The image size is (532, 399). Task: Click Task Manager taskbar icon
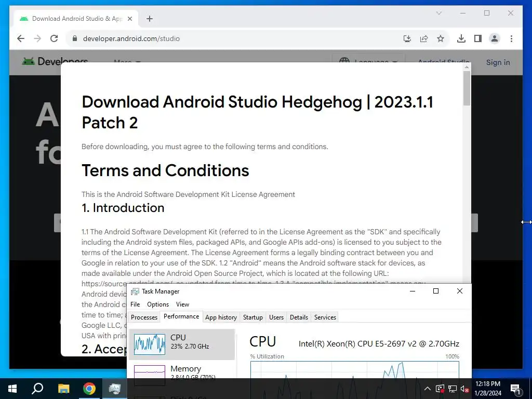click(x=115, y=389)
